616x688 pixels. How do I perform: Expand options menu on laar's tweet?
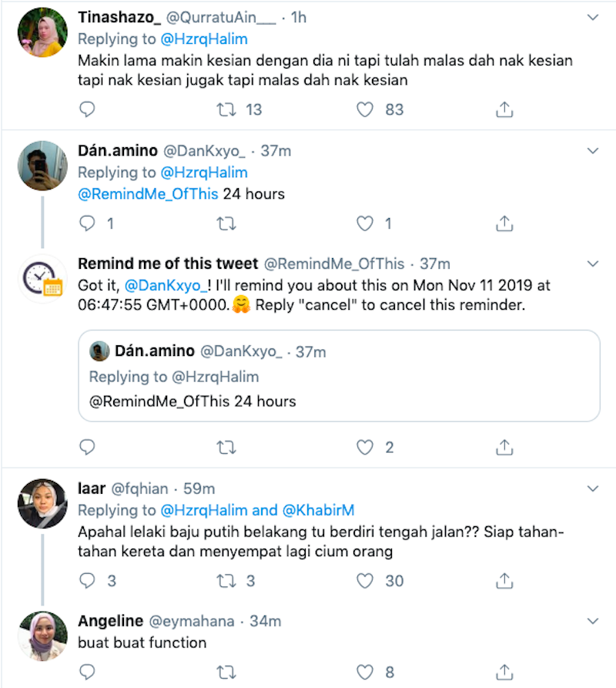[593, 488]
